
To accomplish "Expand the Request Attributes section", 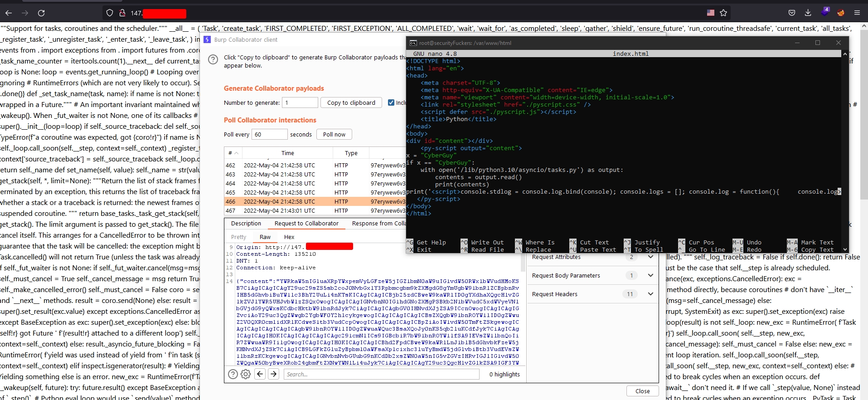I will 650,257.
